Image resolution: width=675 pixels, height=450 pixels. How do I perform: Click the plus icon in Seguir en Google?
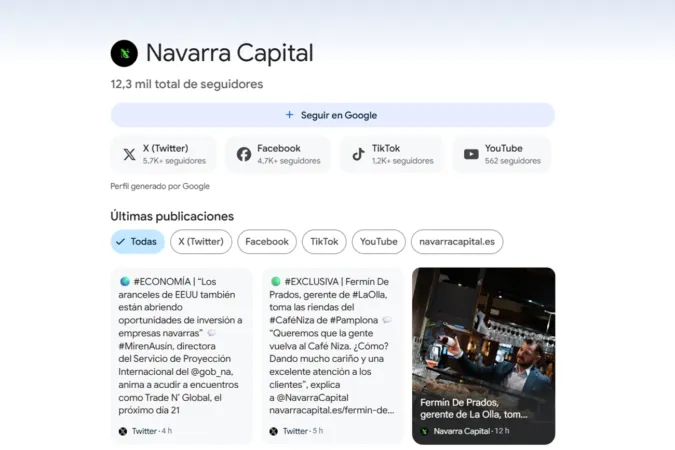289,115
